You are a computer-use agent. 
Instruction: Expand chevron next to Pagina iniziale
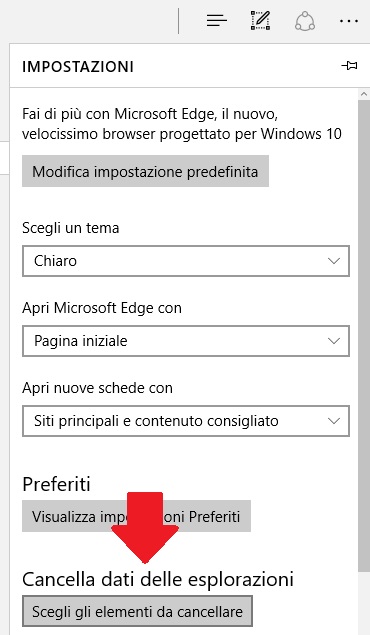pos(334,341)
